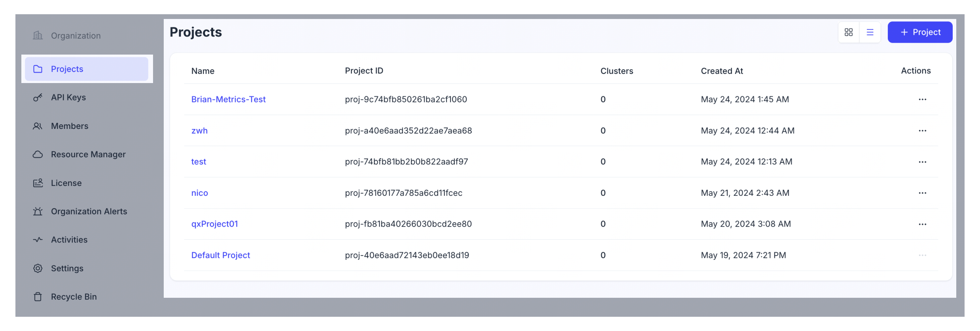The image size is (980, 331).
Task: Click the Resource Manager cloud icon
Action: [38, 155]
